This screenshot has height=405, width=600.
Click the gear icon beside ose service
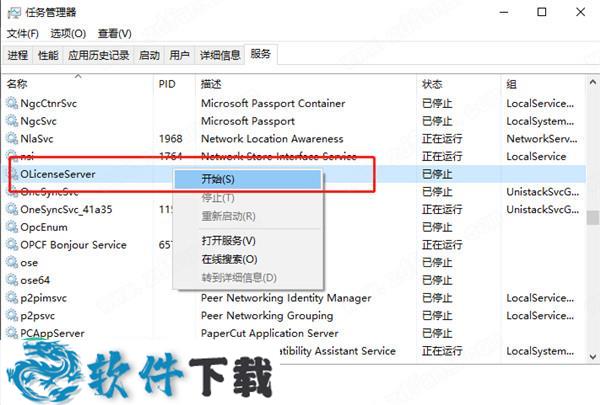pyautogui.click(x=12, y=262)
